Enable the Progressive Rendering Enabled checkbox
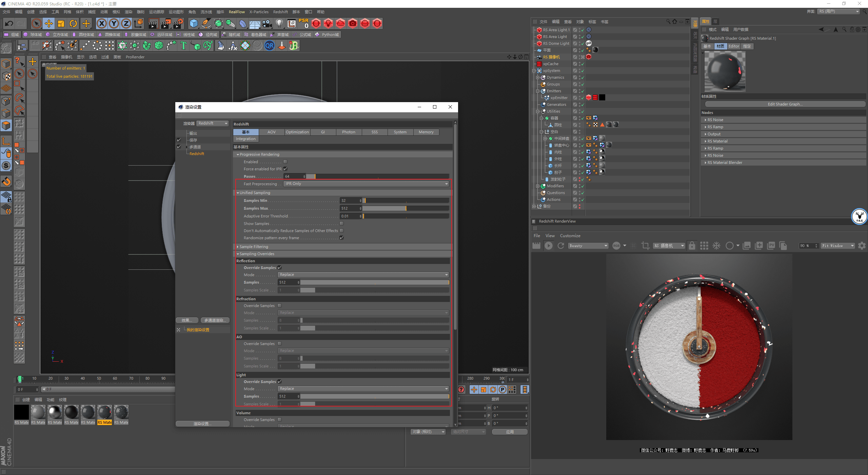 click(x=285, y=162)
